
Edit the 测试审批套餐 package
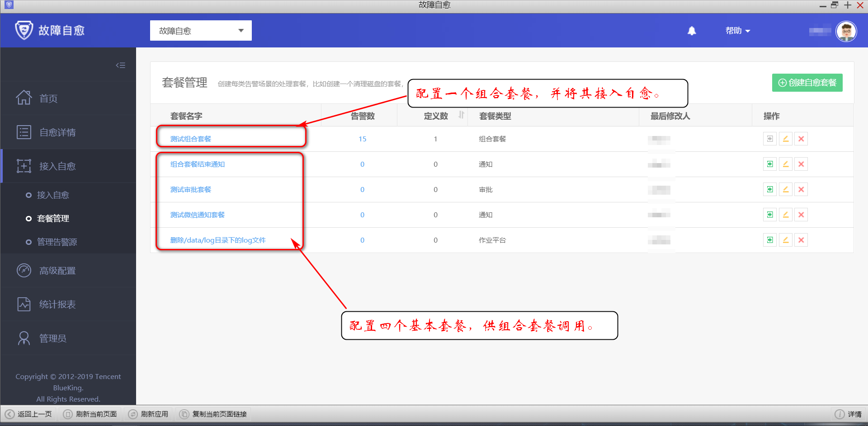click(785, 189)
